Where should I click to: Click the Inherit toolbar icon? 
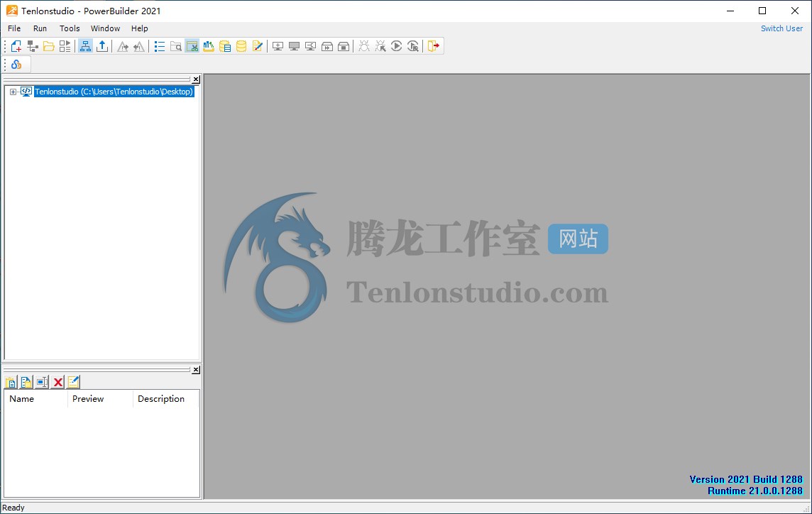coord(33,47)
